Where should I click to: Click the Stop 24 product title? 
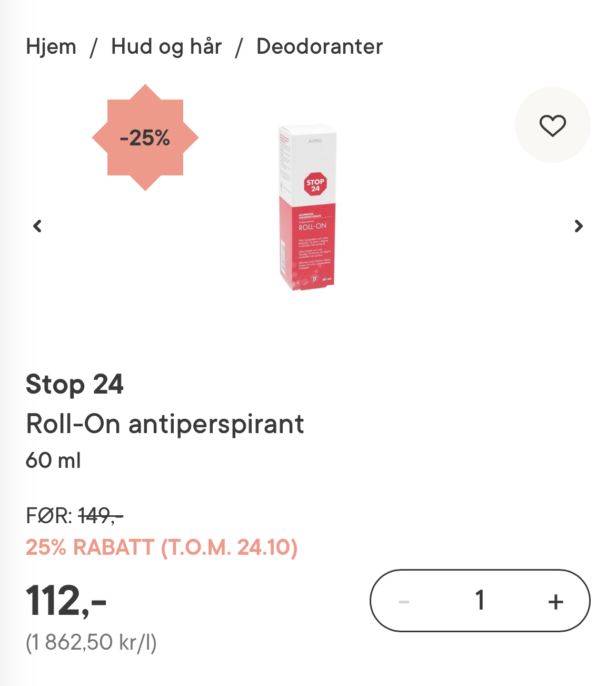pos(75,384)
